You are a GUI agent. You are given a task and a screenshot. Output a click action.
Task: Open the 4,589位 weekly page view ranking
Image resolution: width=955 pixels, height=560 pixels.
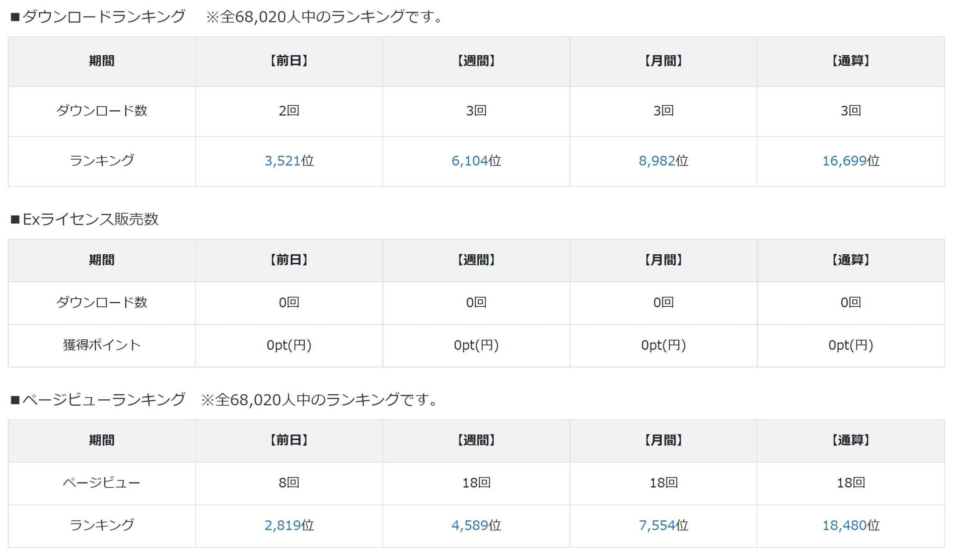[x=470, y=525]
